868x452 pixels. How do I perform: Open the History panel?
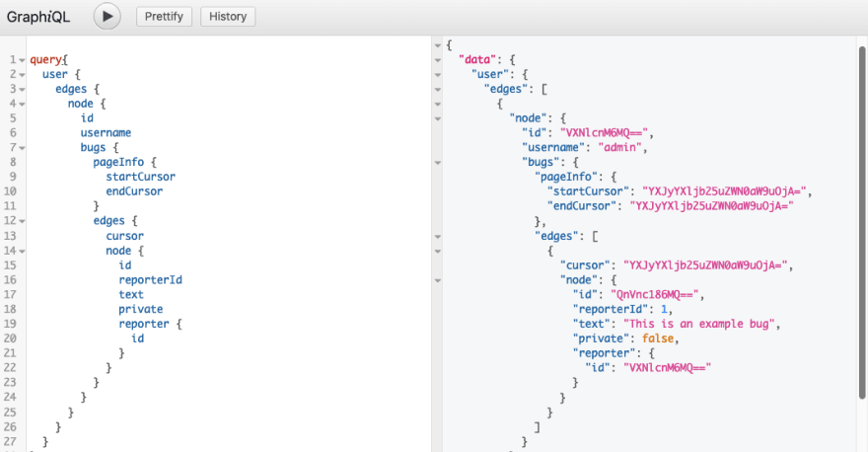click(x=228, y=17)
